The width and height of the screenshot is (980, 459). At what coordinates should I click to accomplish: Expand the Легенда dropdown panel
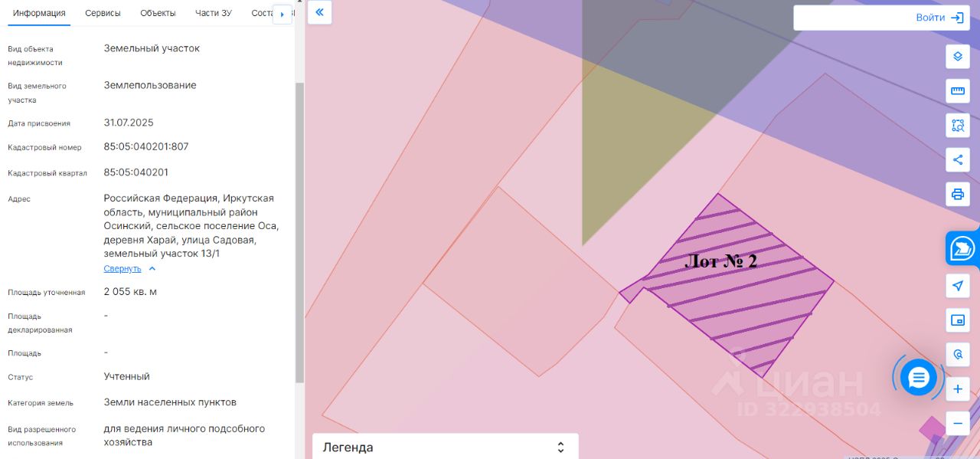tap(445, 447)
